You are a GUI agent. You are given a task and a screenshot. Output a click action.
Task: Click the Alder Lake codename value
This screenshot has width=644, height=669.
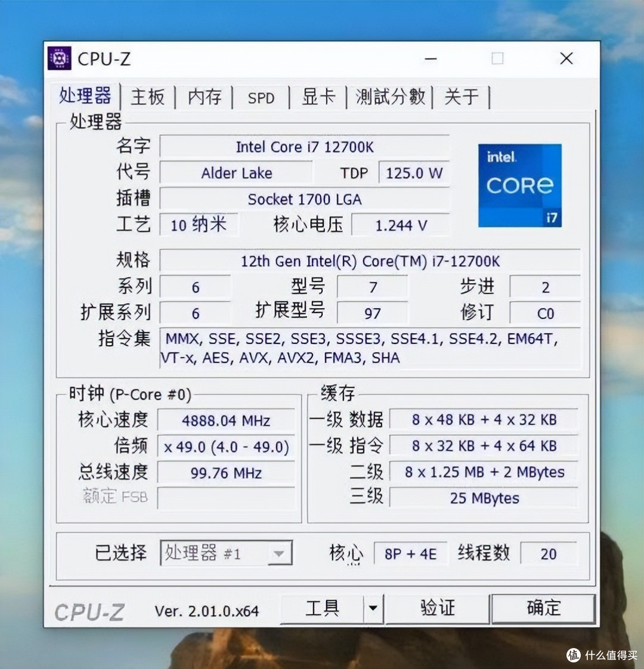point(236,173)
